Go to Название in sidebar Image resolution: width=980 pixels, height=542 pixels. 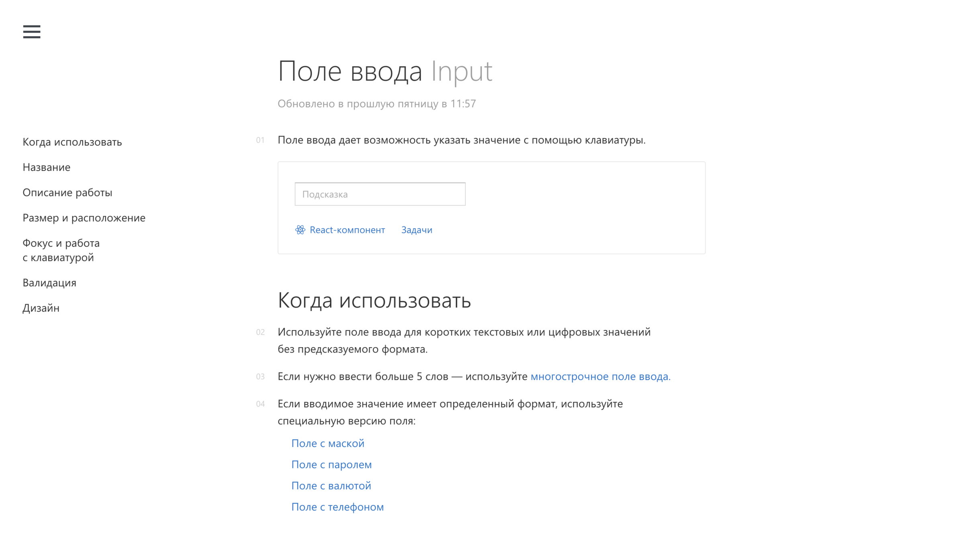[46, 167]
